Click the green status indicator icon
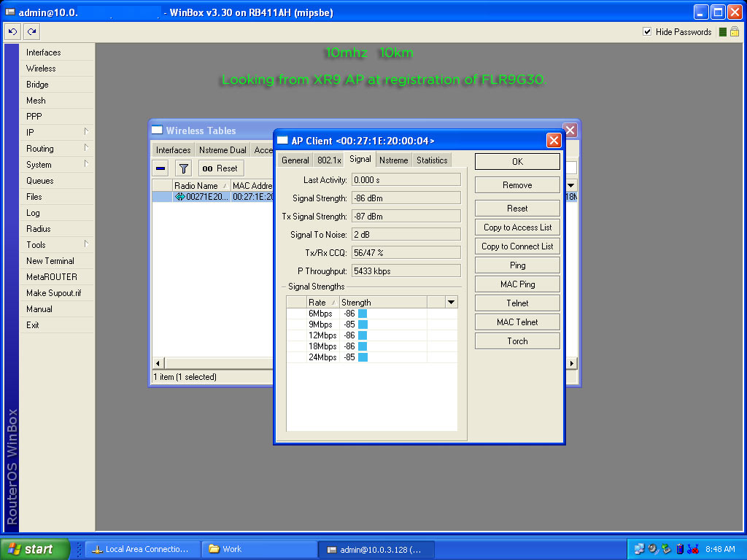This screenshot has height=560, width=747. pos(722,32)
